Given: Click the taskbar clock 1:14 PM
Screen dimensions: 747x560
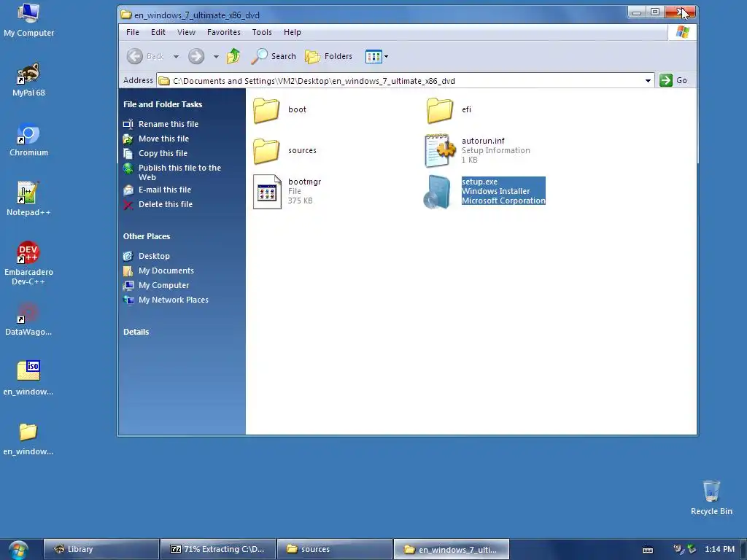Looking at the screenshot, I should pos(719,550).
